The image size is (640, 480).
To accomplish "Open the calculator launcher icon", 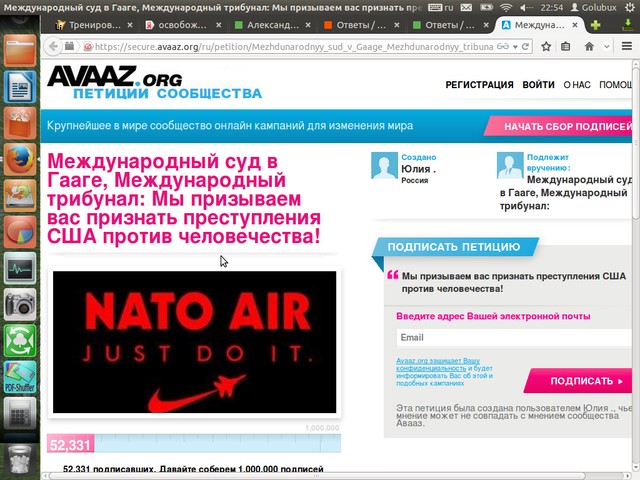I will coord(20,413).
